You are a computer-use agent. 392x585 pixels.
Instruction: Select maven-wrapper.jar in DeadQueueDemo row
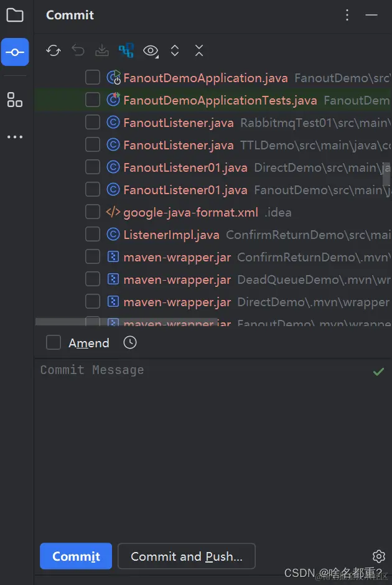point(213,279)
